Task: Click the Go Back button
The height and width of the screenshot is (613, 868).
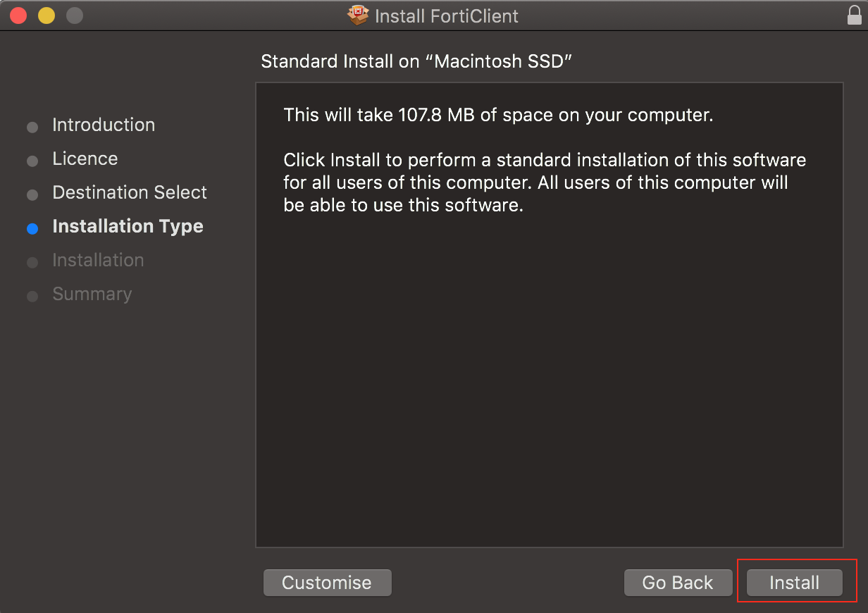Action: click(x=678, y=583)
